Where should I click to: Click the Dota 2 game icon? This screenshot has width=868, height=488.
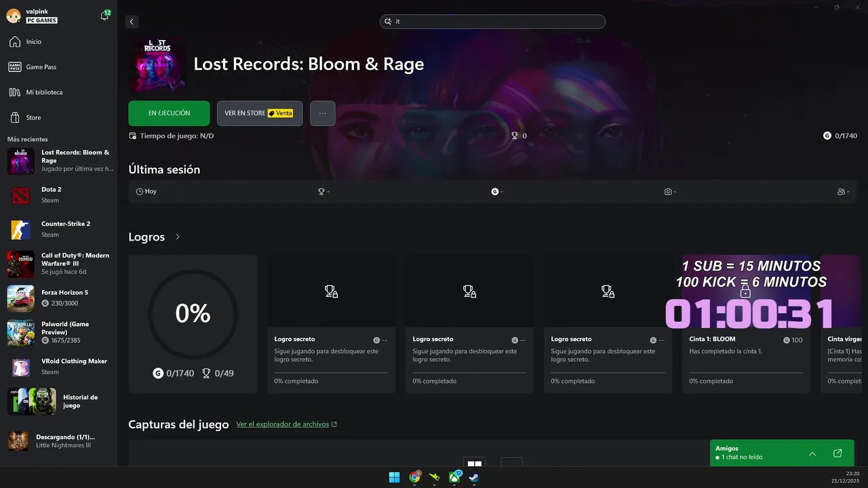pyautogui.click(x=20, y=195)
